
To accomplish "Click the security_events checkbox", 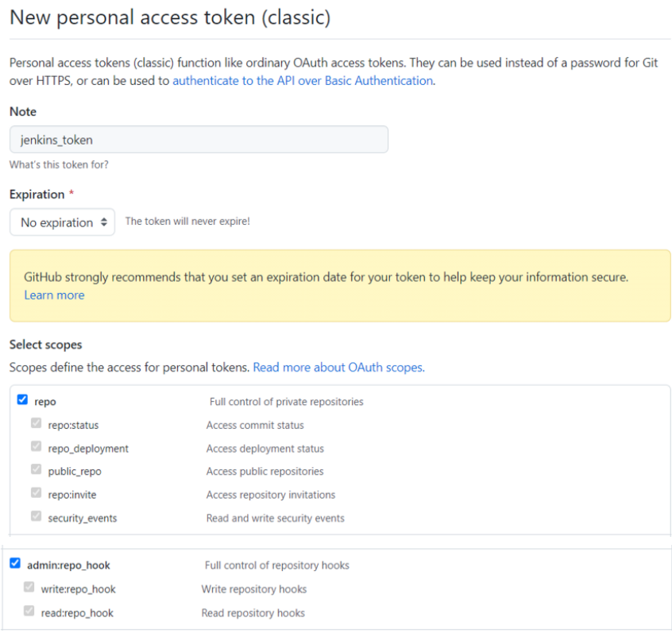I will pyautogui.click(x=36, y=517).
